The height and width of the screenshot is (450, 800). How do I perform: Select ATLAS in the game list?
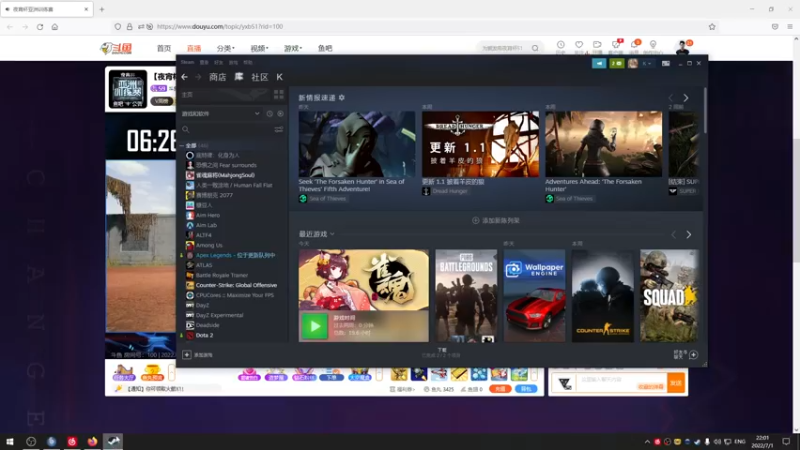199,265
